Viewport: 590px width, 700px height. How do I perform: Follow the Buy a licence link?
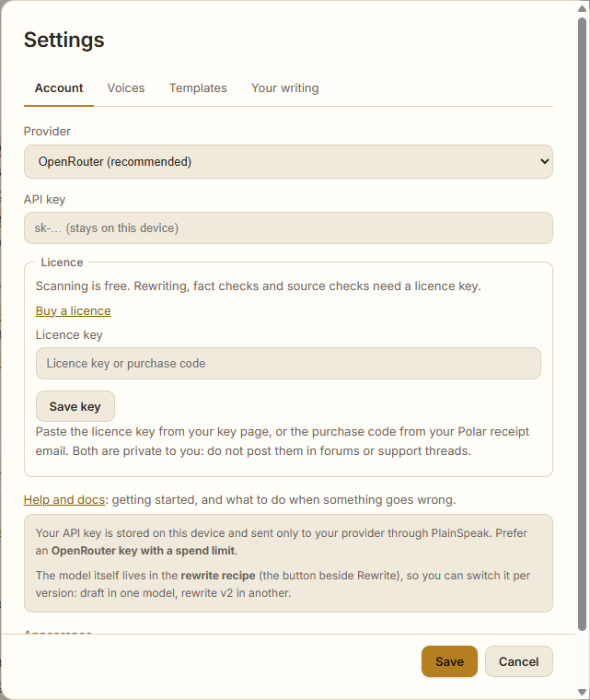click(74, 310)
